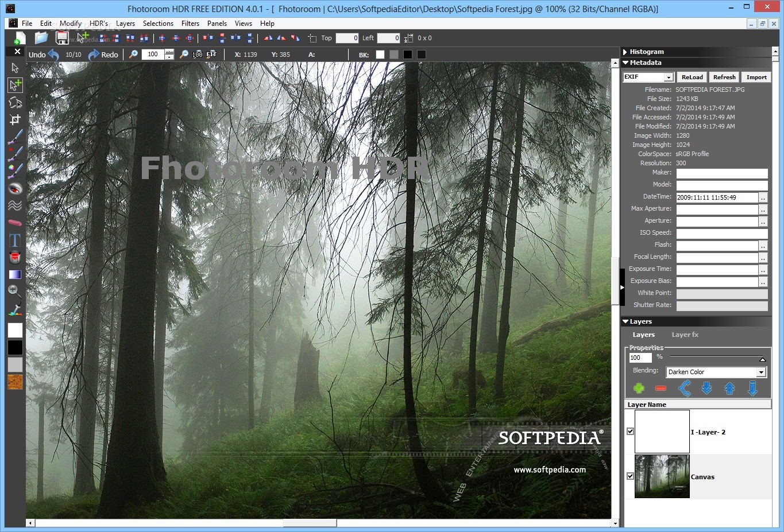784x532 pixels.
Task: Open the Max Aperture options button
Action: coord(763,209)
